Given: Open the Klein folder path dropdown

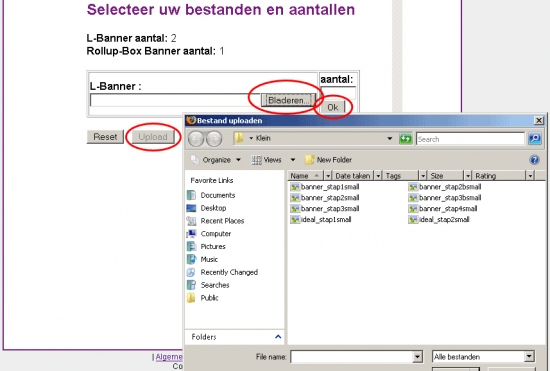Looking at the screenshot, I should 389,139.
